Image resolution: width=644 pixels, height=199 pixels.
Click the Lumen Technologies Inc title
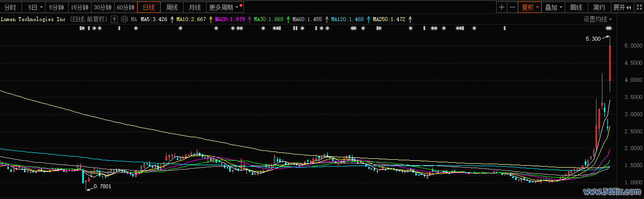tap(34, 20)
